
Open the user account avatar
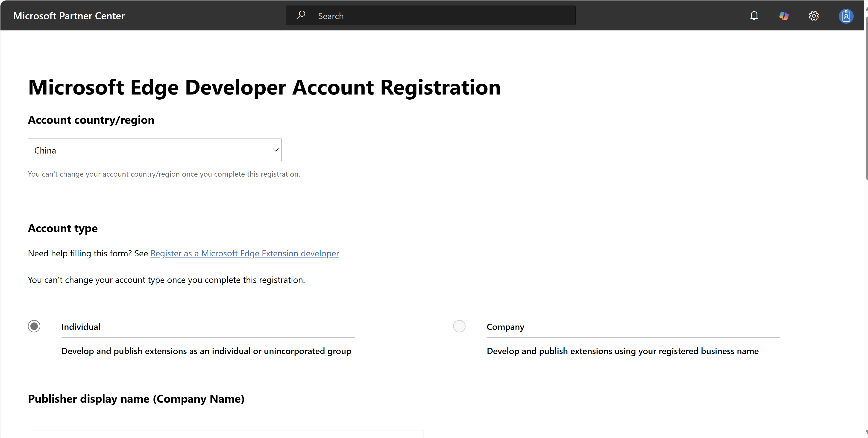tap(846, 16)
